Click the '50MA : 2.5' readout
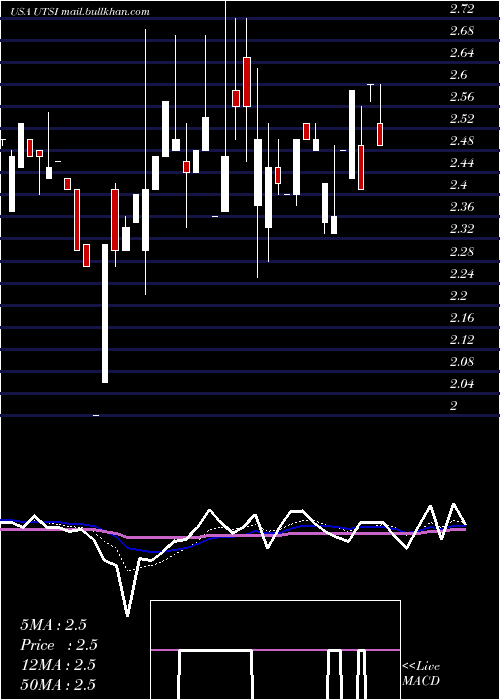Screen dimensions: 500x700 coord(58,685)
